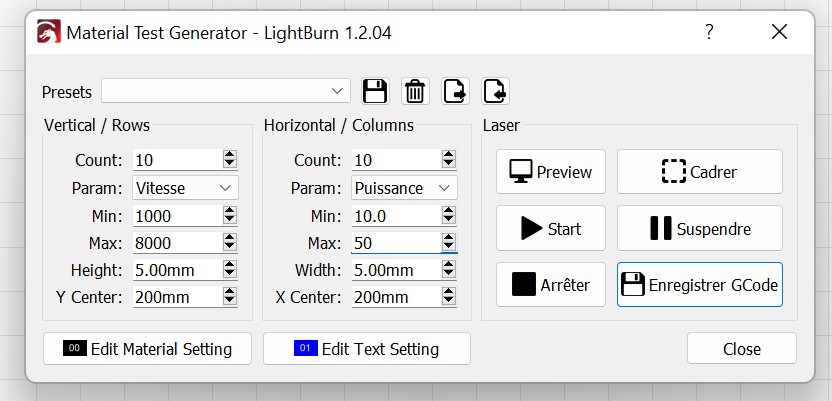Open Edit Text Setting with blue 01 swatch

(367, 348)
